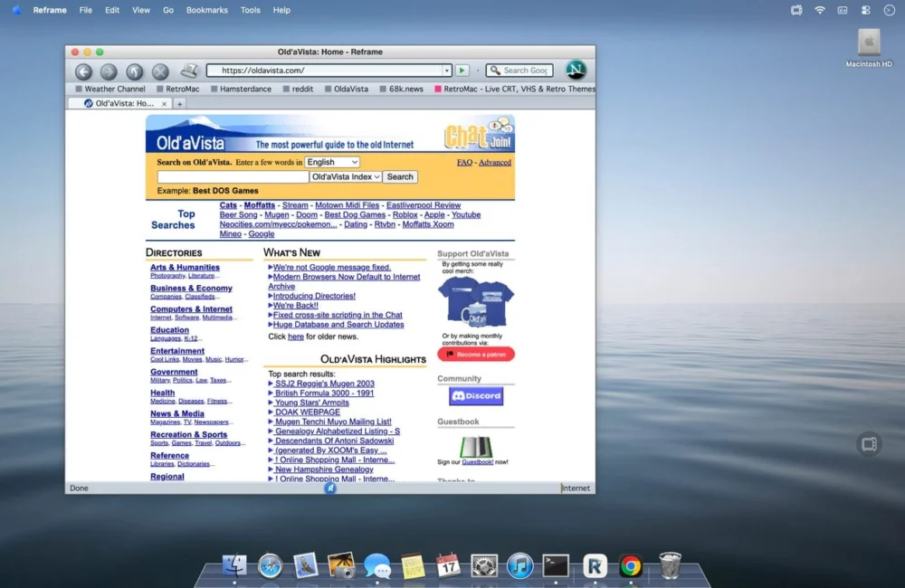
Task: Open Computers & Internet directory
Action: pyautogui.click(x=191, y=309)
